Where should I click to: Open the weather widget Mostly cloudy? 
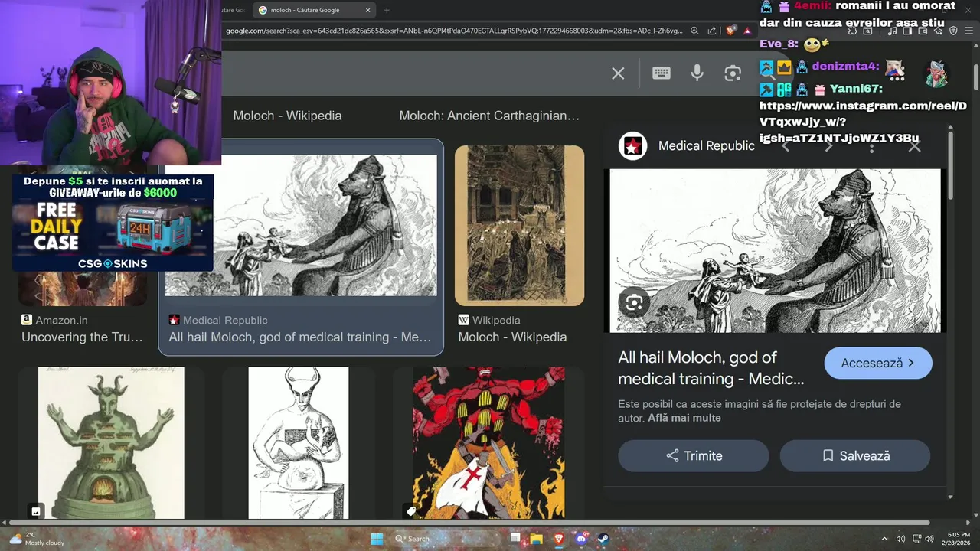[x=36, y=539]
